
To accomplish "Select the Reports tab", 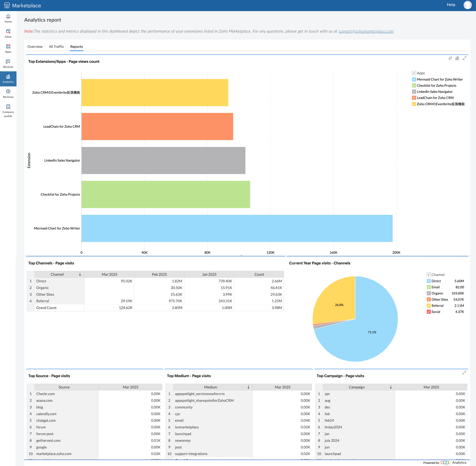I will pos(77,47).
